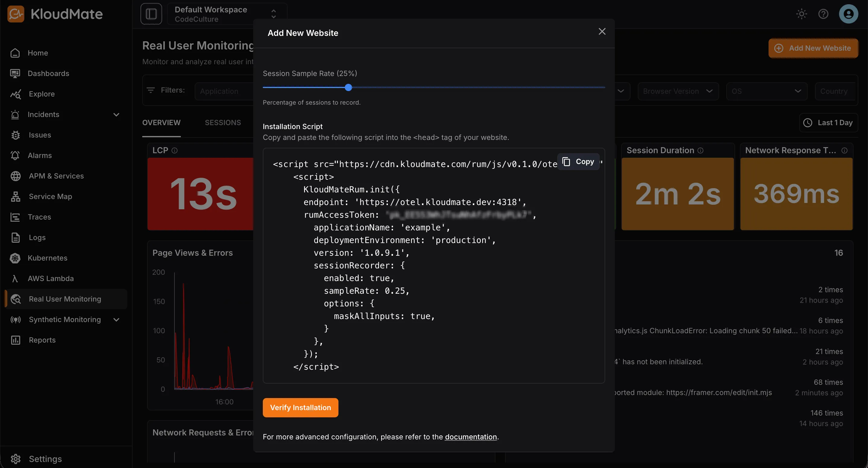The image size is (868, 468).
Task: Open Traces in the sidebar
Action: pos(39,217)
